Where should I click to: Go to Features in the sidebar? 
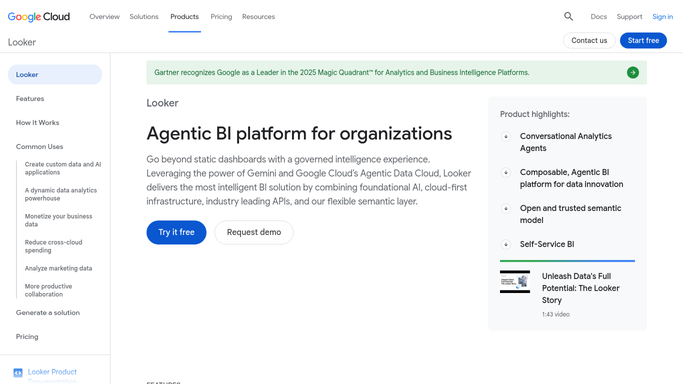[30, 99]
